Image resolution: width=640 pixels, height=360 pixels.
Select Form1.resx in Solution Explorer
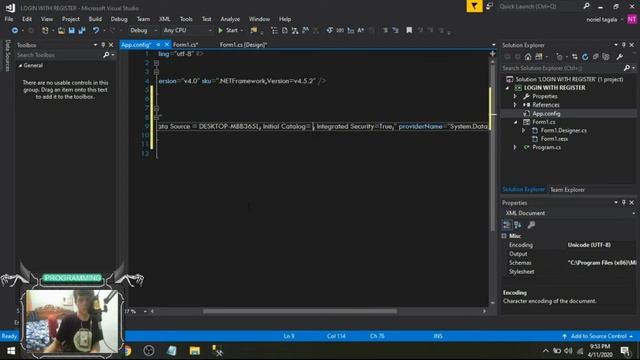[554, 139]
